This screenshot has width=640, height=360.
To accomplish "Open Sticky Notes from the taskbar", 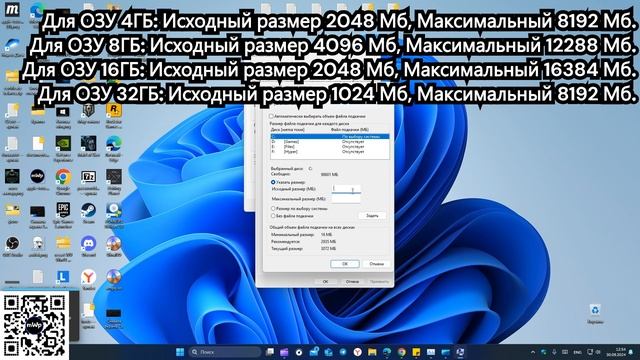I will 416,352.
